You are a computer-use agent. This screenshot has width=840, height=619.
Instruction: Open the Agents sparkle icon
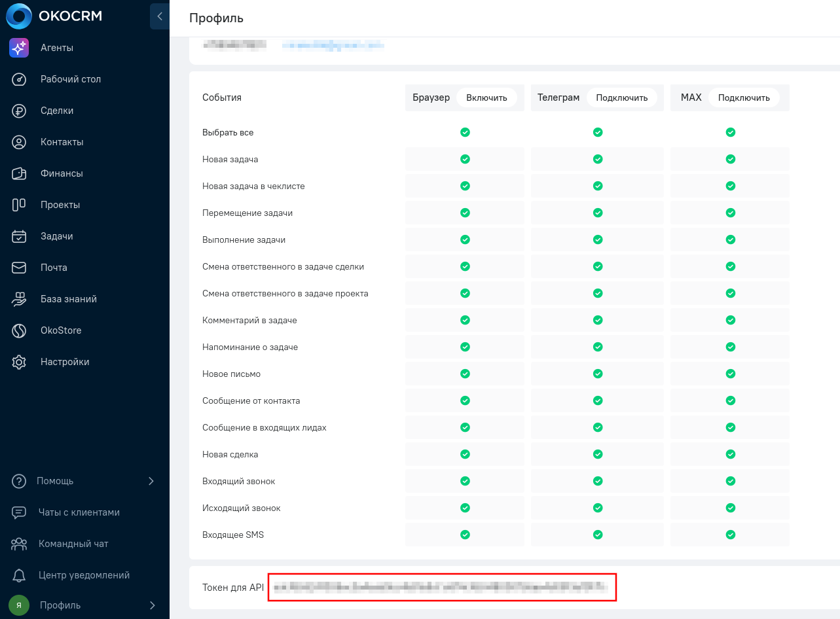pos(19,48)
